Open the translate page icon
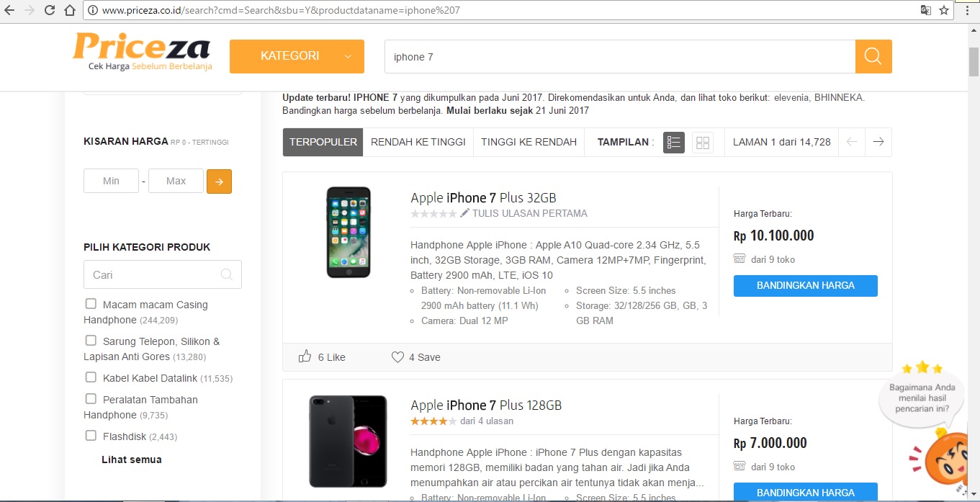 click(x=926, y=11)
